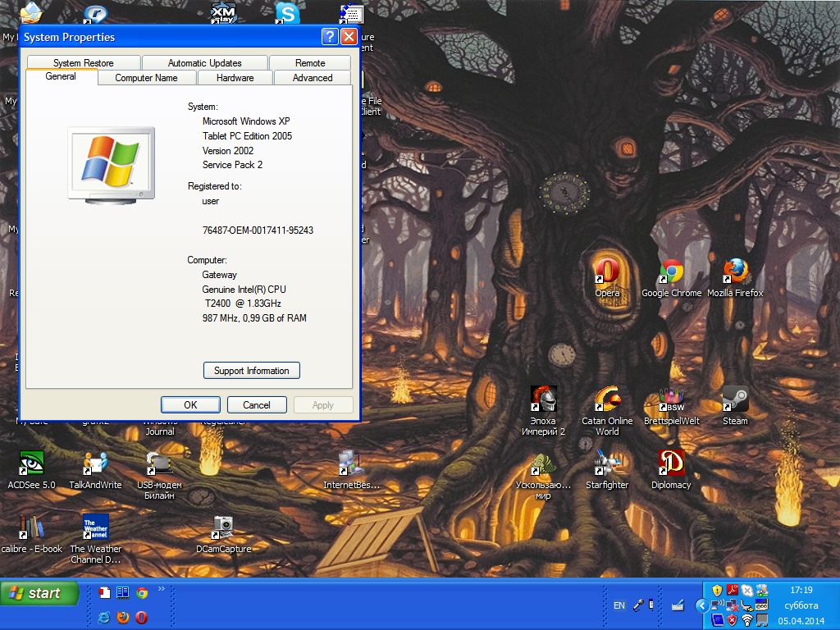Image resolution: width=840 pixels, height=630 pixels.
Task: Select the USB-модем Билайн desktop icon
Action: click(159, 475)
